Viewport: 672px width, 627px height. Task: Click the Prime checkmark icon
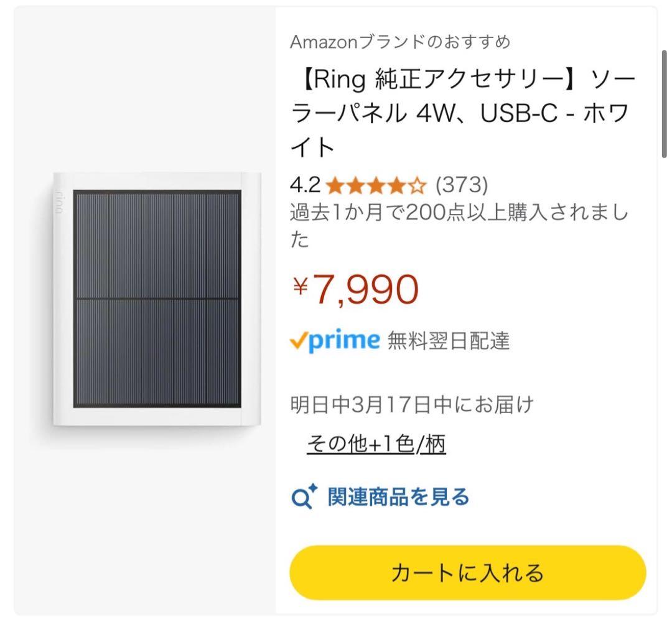click(x=301, y=340)
